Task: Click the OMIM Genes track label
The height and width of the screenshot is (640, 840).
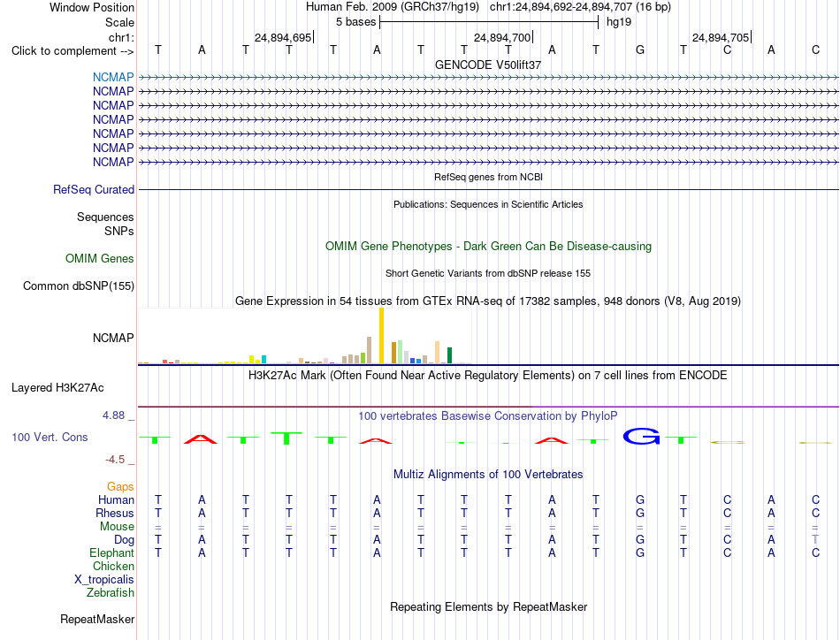Action: click(100, 259)
